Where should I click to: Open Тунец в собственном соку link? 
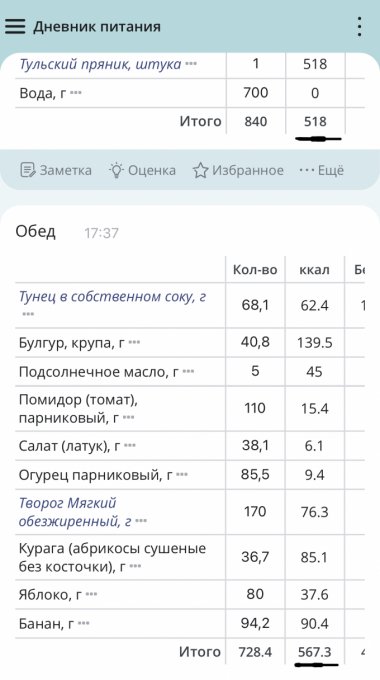pos(112,297)
